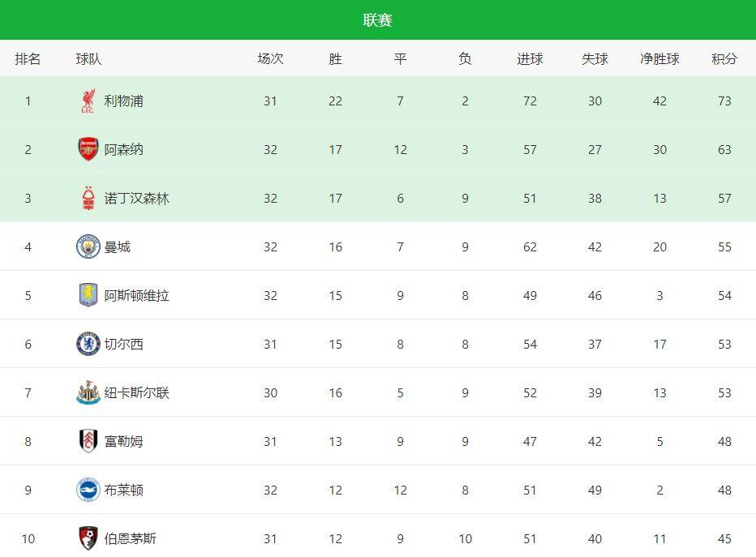This screenshot has width=756, height=557.
Task: Click the 场次 column header
Action: pos(270,59)
